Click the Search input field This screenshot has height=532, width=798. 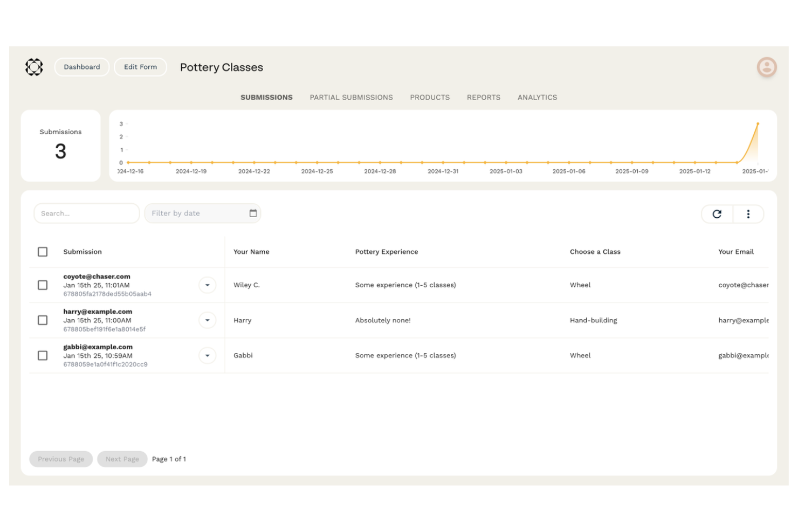86,213
